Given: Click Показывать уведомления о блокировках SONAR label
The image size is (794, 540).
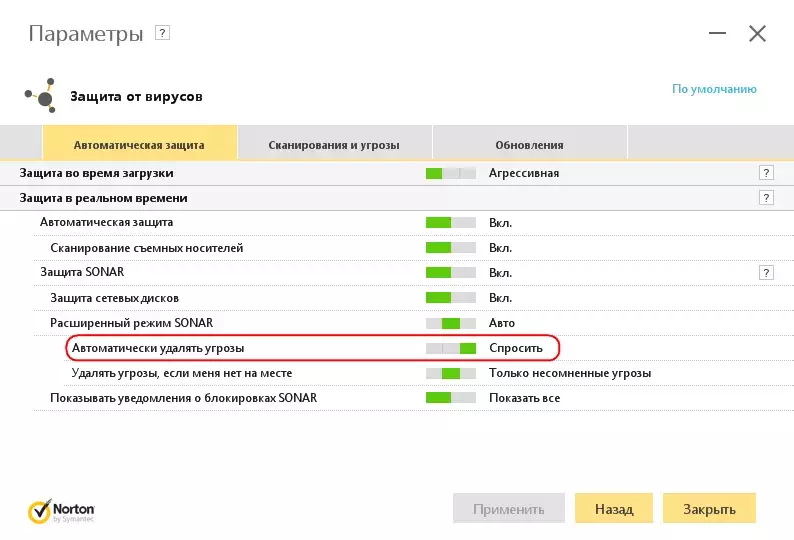Looking at the screenshot, I should click(183, 398).
